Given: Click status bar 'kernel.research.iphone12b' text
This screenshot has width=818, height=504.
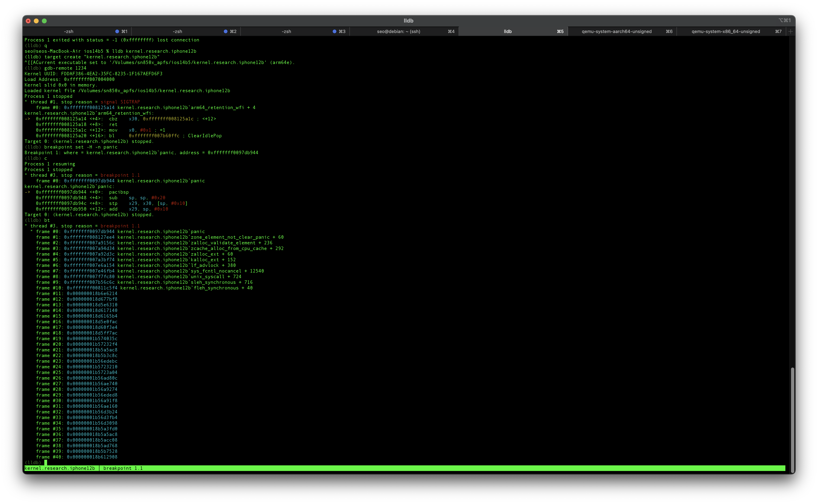Looking at the screenshot, I should click(x=60, y=468).
